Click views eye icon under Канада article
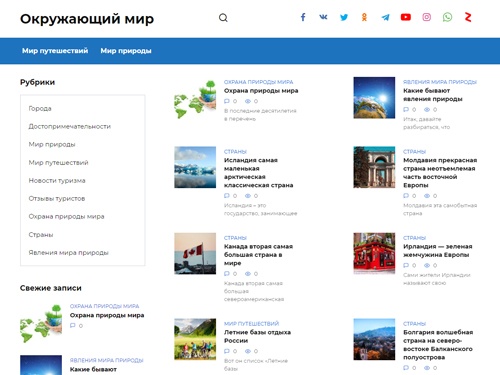500x375 pixels. 248,274
